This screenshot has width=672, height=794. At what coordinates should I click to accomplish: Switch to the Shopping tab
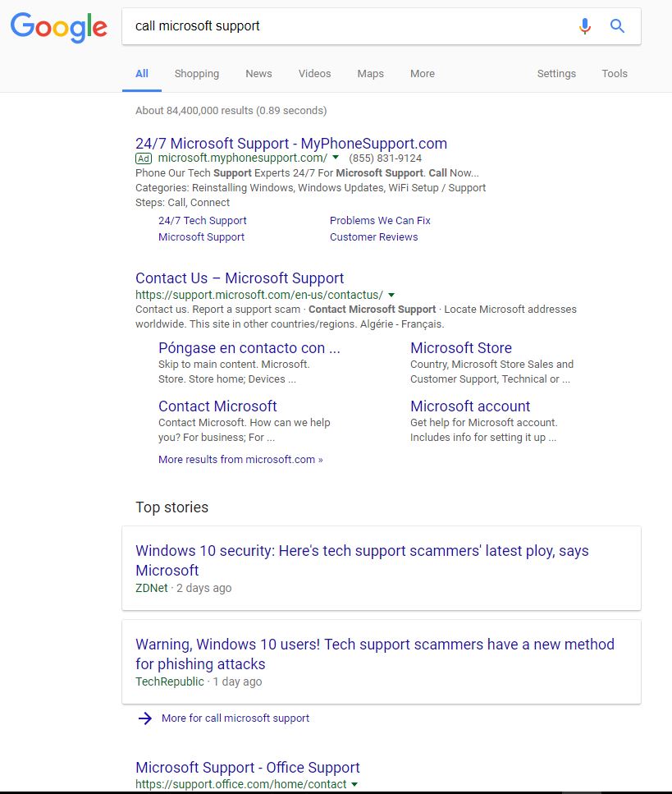197,74
